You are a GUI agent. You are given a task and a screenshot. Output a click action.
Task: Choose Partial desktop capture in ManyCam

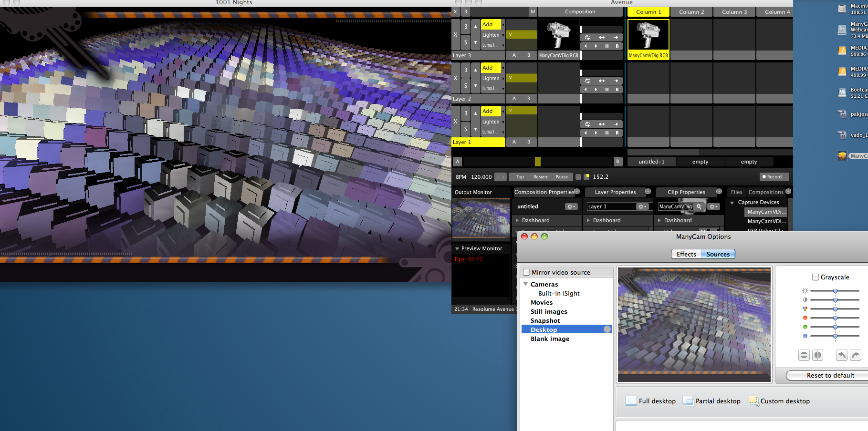coord(711,401)
